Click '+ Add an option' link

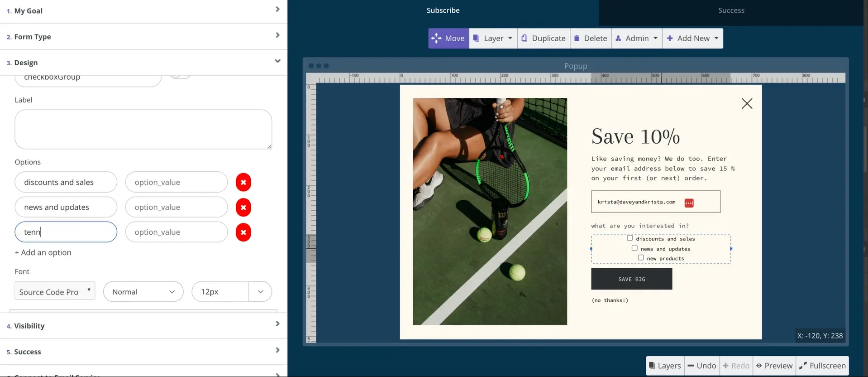pos(43,252)
